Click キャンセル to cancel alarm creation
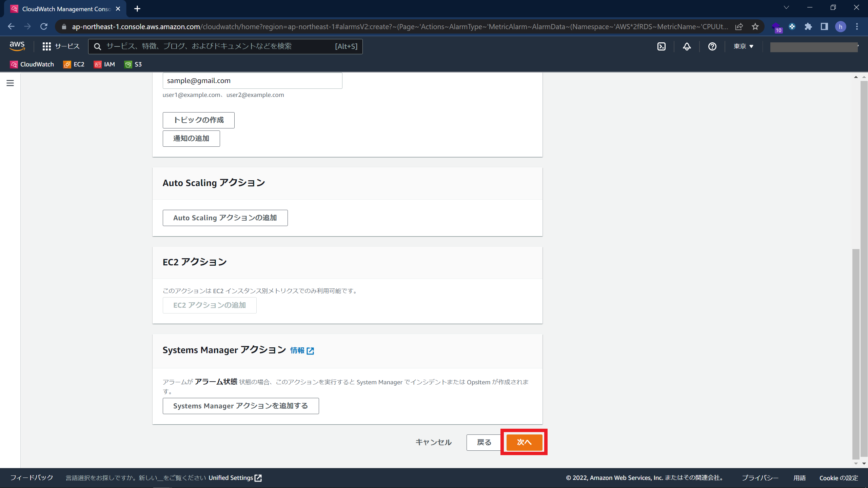This screenshot has width=868, height=488. point(434,442)
